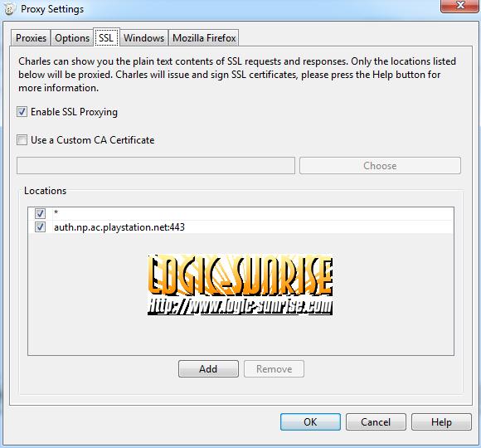The height and width of the screenshot is (448, 481).
Task: Switch to the Proxies tab
Action: (x=31, y=38)
